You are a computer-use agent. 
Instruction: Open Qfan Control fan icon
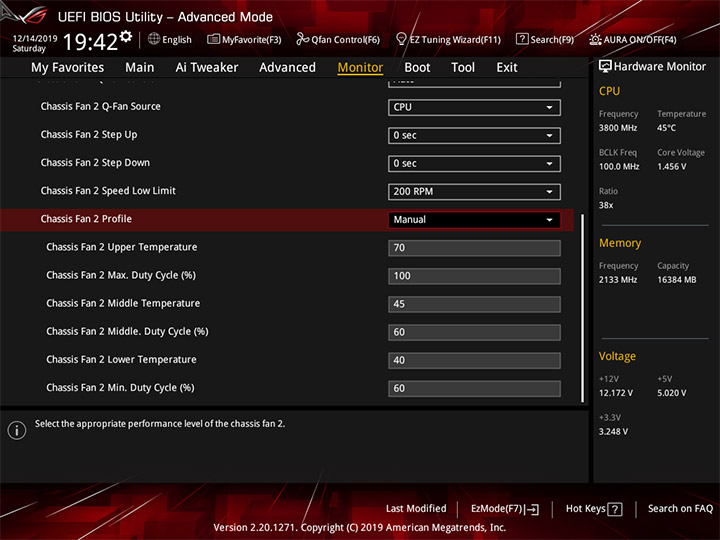(x=302, y=39)
